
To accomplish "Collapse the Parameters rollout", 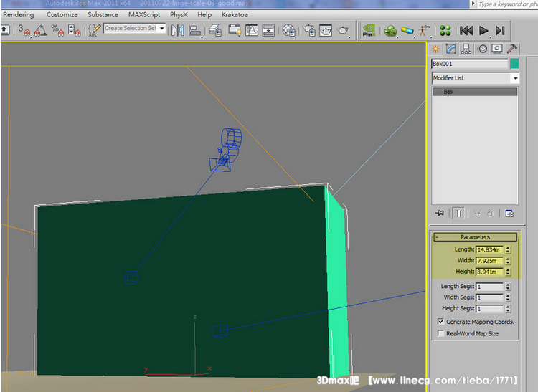I will pos(475,237).
